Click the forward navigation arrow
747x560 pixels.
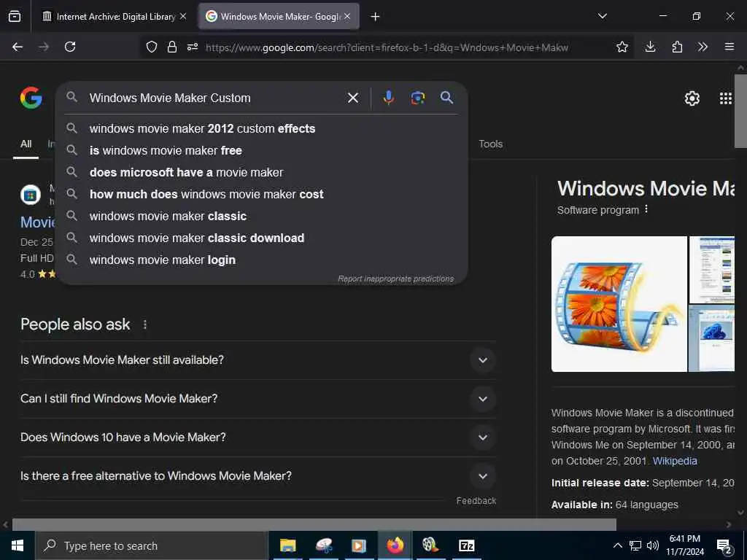[44, 47]
